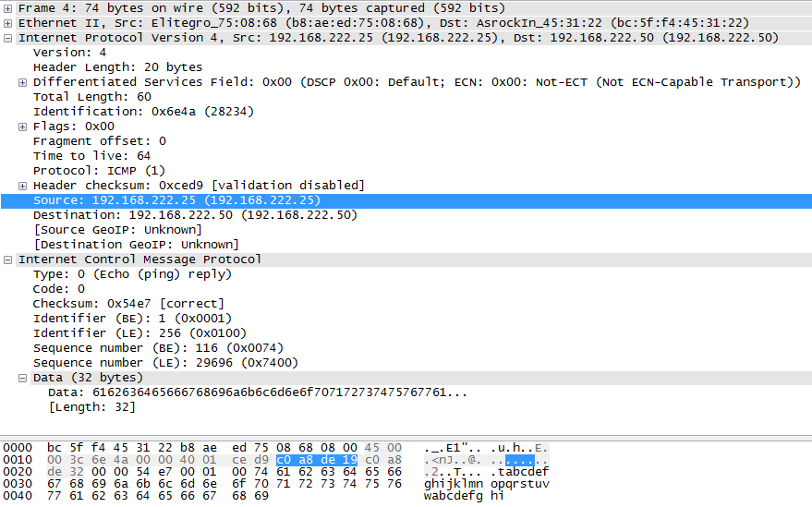
Task: Select the Source GeoIP: Unknown row
Action: (117, 230)
